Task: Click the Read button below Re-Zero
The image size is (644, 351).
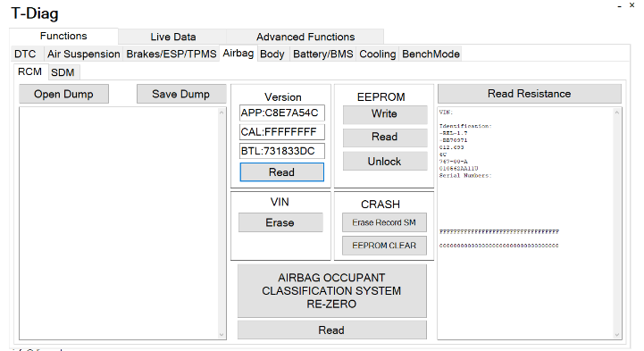Action: click(332, 330)
